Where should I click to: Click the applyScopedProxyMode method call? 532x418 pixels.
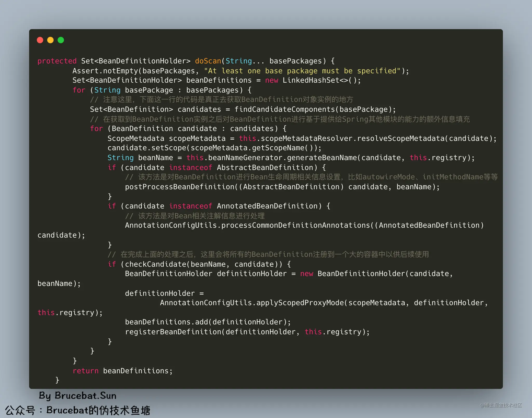pyautogui.click(x=300, y=303)
